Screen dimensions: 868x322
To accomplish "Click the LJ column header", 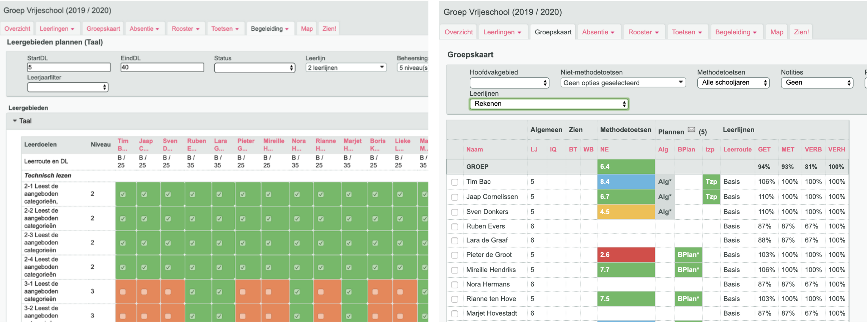I will pos(534,149).
